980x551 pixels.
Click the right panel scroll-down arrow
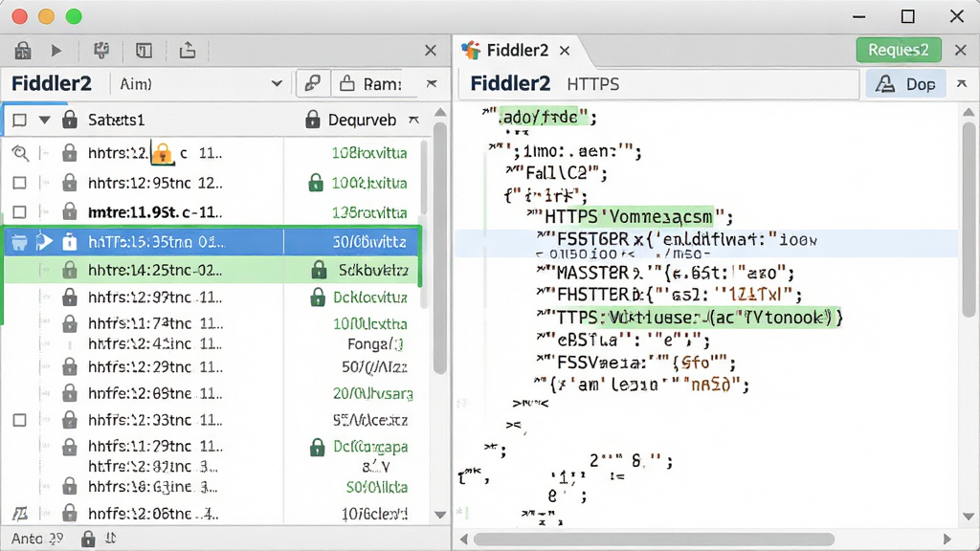[x=969, y=517]
